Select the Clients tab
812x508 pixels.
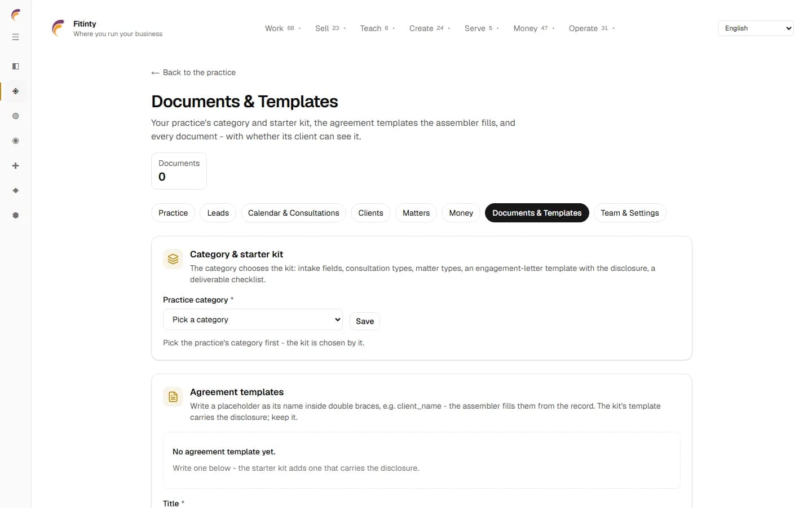pyautogui.click(x=370, y=213)
